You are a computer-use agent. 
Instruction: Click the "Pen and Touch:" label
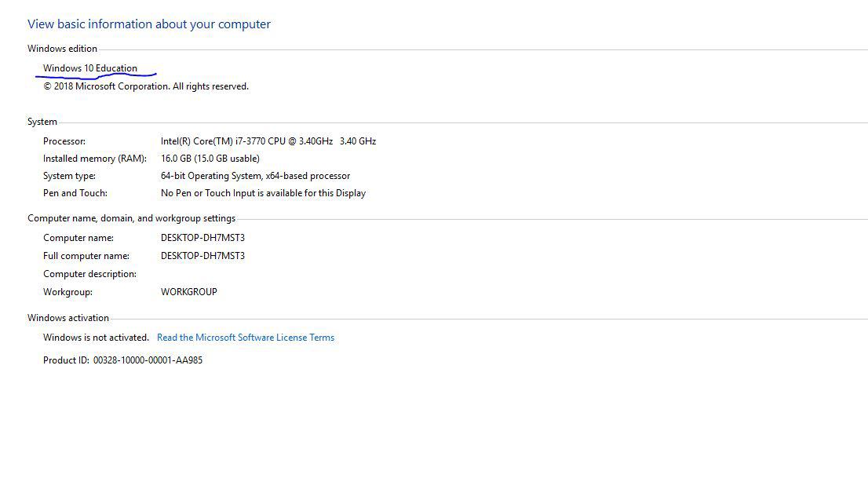(75, 193)
